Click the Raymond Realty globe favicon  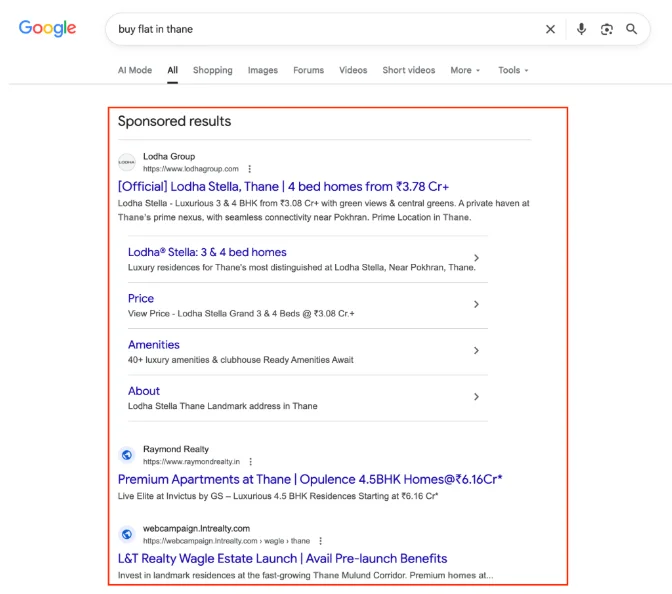pyautogui.click(x=126, y=455)
